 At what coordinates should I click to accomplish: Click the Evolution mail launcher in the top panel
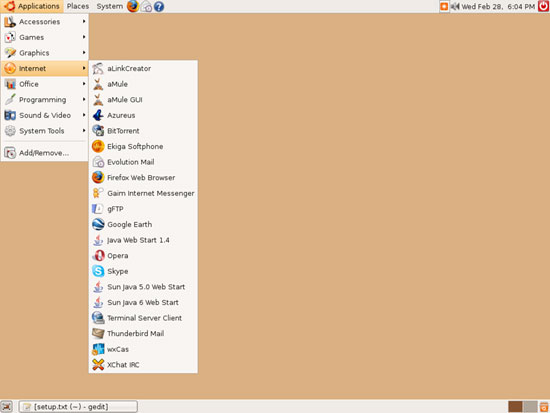click(147, 7)
